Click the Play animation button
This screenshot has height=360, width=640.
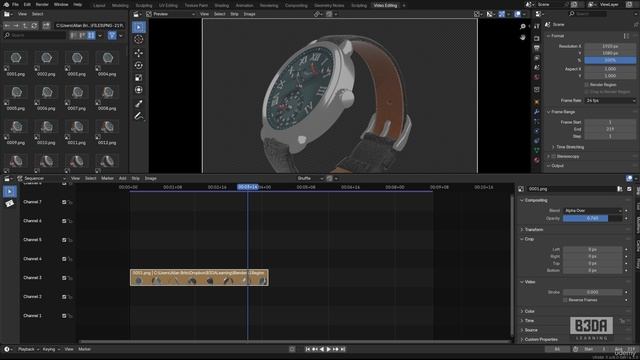pos(329,349)
